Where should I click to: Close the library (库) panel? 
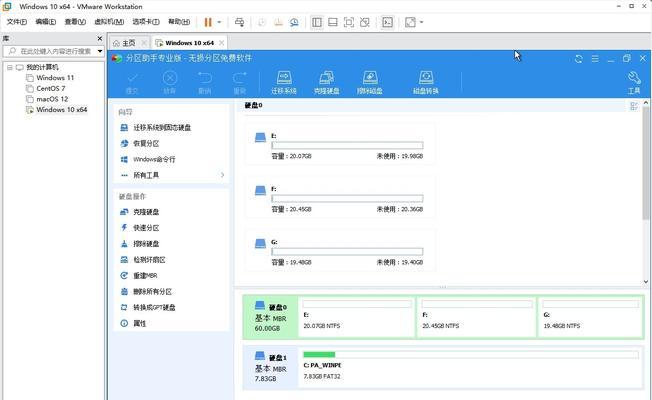click(x=100, y=38)
